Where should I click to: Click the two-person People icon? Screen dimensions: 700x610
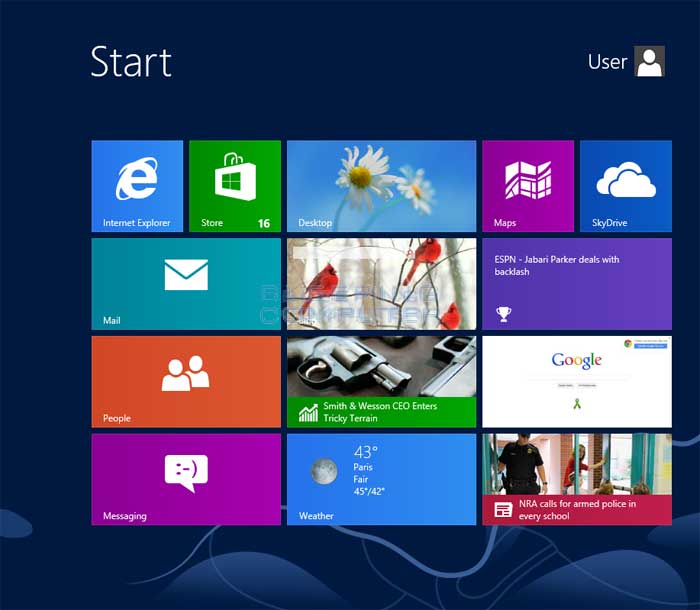pyautogui.click(x=185, y=373)
